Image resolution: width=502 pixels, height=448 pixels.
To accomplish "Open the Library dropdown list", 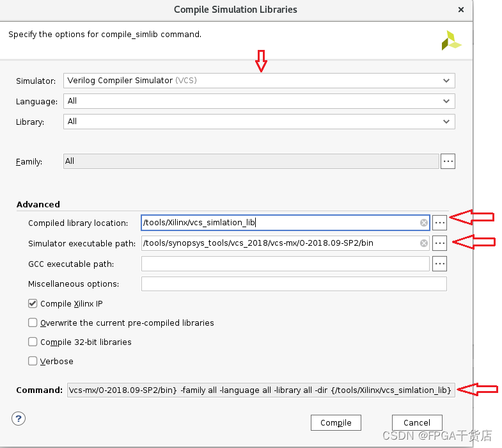I will pos(259,122).
